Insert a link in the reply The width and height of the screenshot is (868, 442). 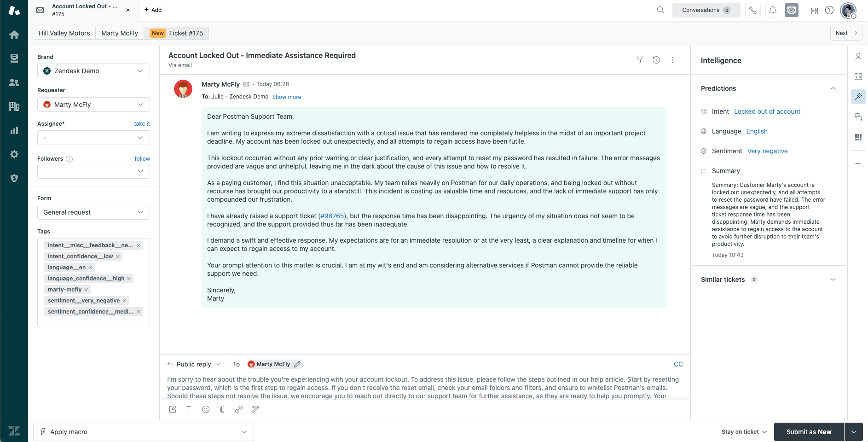239,409
